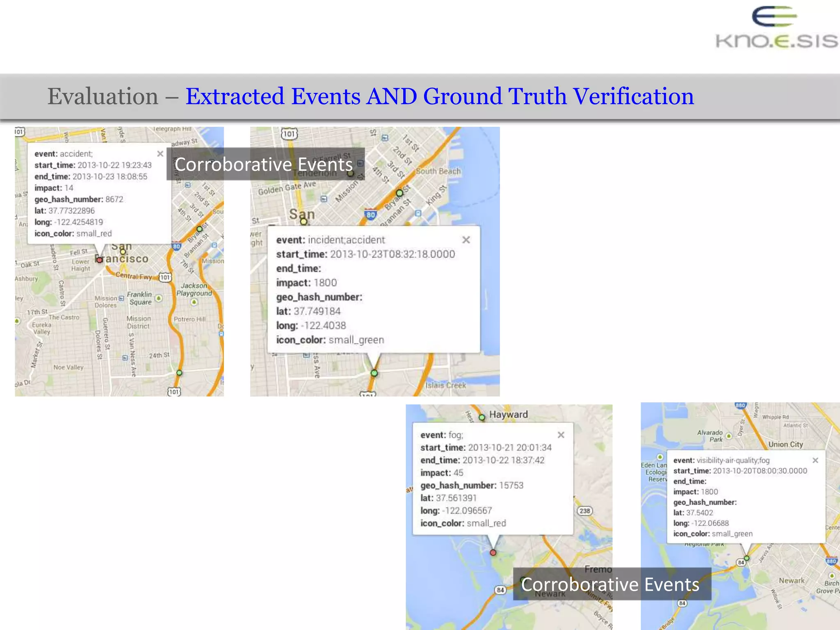
Task: Click end_time 2013-10-23 18:08:55
Action: pyautogui.click(x=91, y=176)
